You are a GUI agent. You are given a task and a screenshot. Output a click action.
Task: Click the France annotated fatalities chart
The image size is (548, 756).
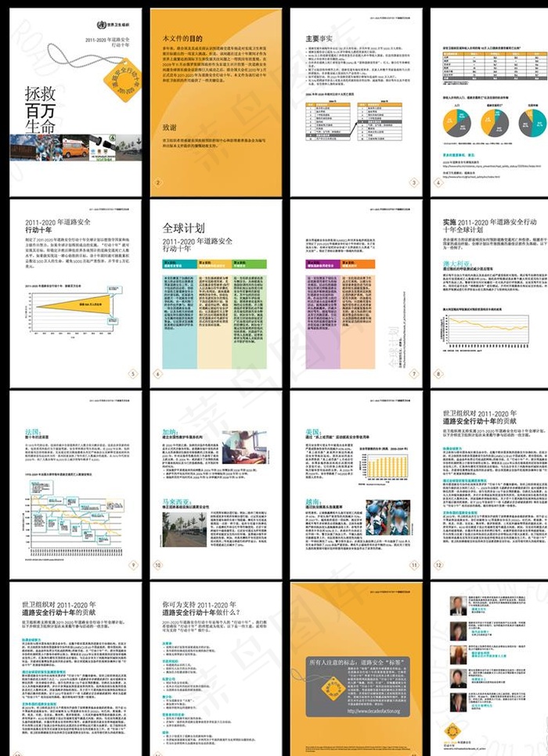coord(74,518)
